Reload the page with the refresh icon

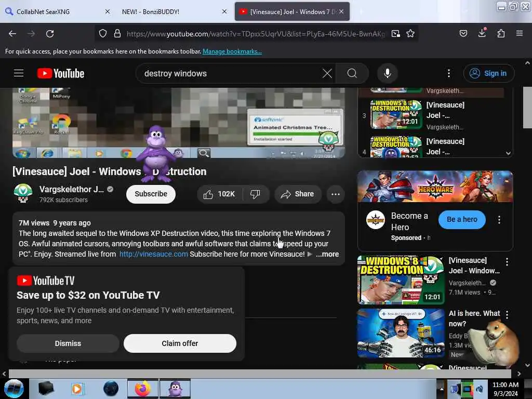point(50,34)
